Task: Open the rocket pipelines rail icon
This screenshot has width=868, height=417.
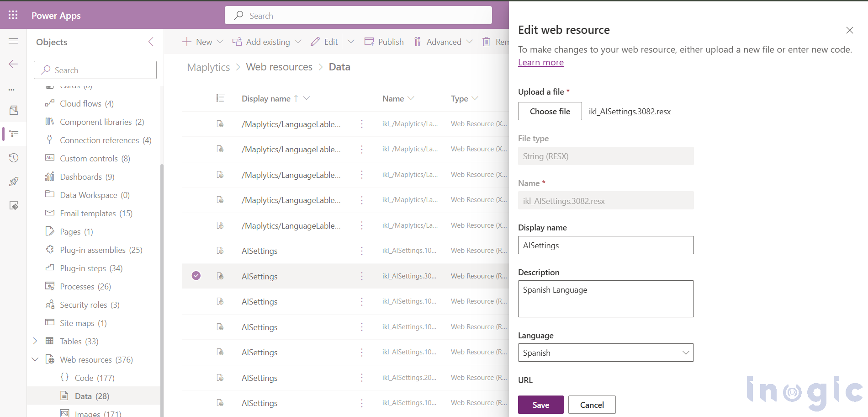Action: [14, 182]
